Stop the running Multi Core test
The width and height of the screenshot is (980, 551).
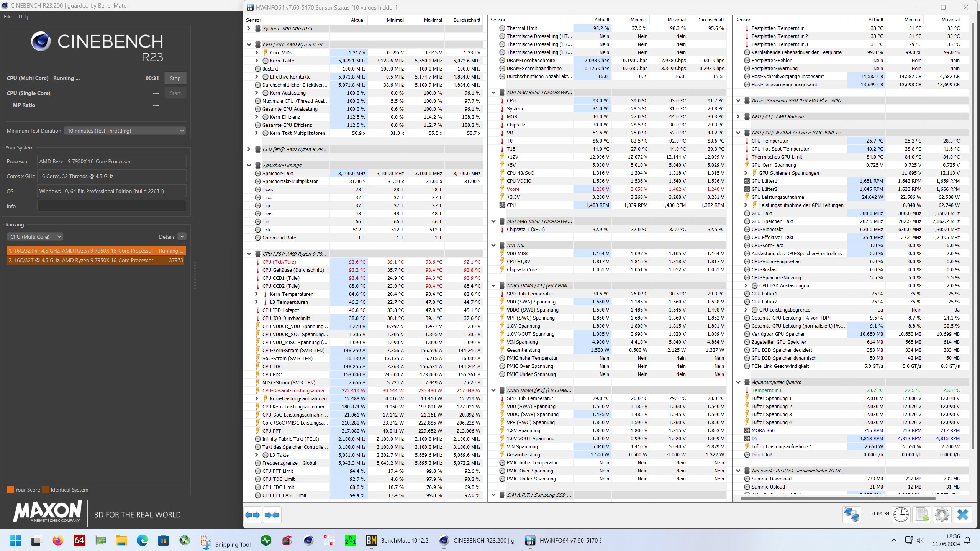click(x=175, y=78)
